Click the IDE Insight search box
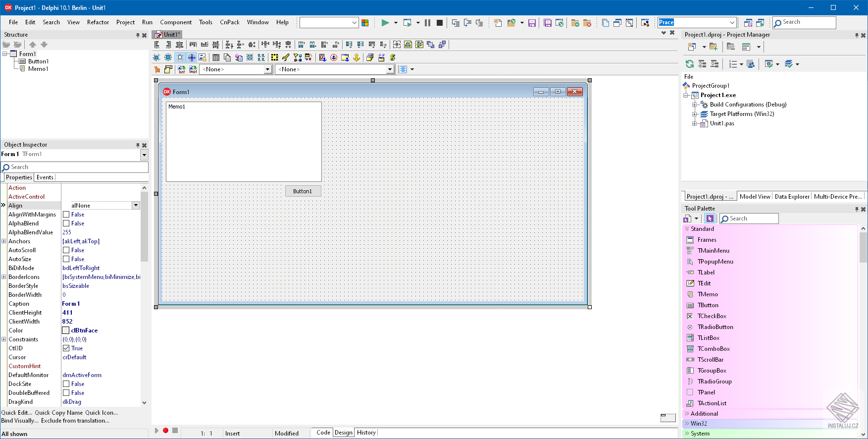Image resolution: width=868 pixels, height=439 pixels. (x=804, y=22)
